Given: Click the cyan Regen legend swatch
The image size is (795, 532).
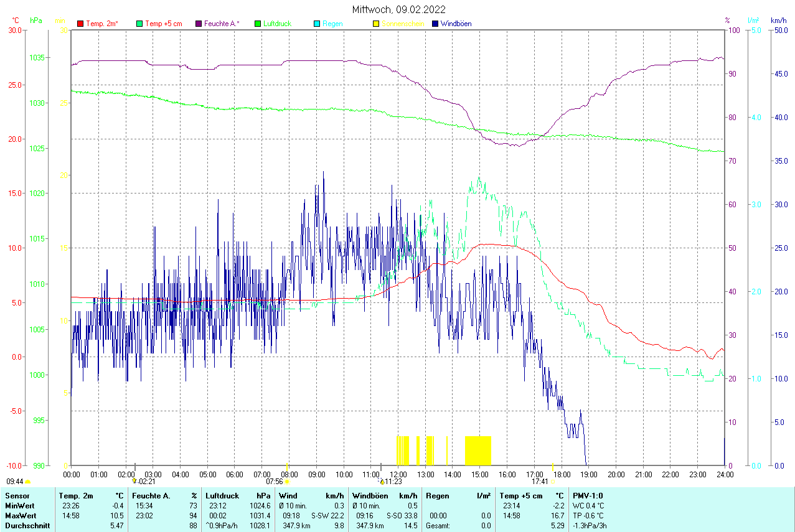Looking at the screenshot, I should (x=317, y=24).
